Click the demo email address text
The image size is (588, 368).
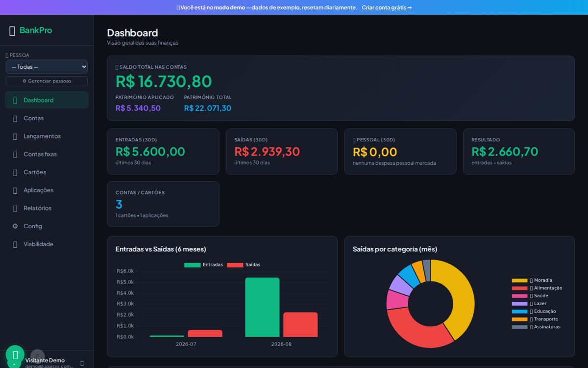[x=49, y=366]
